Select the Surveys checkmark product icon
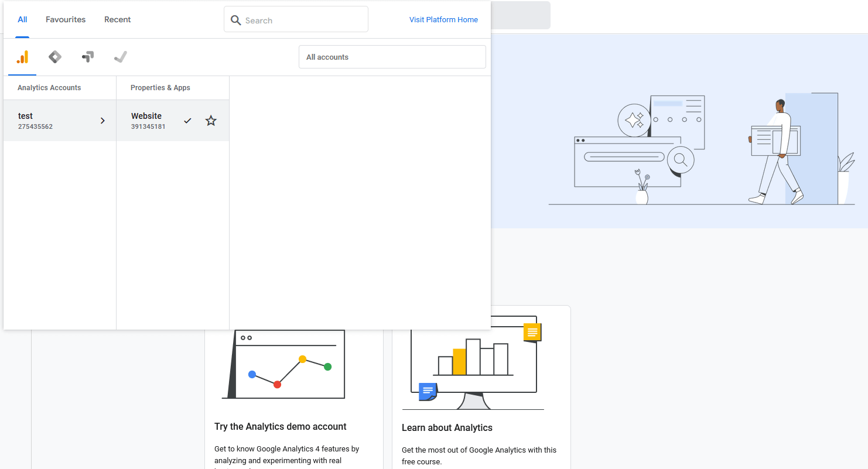 click(121, 57)
